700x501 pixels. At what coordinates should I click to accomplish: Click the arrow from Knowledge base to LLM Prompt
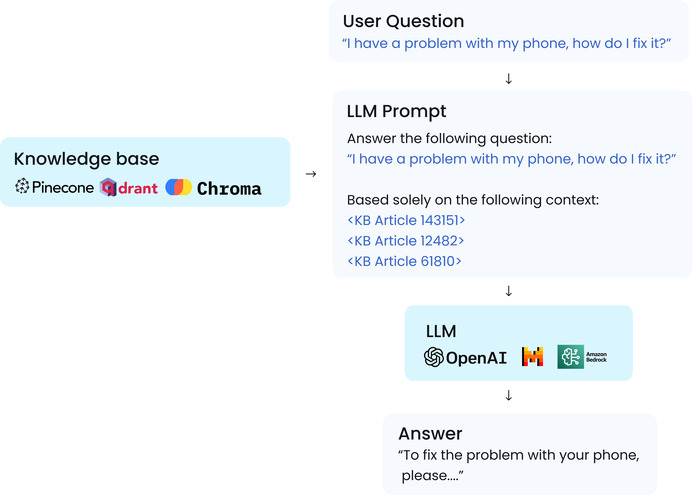pos(311,174)
